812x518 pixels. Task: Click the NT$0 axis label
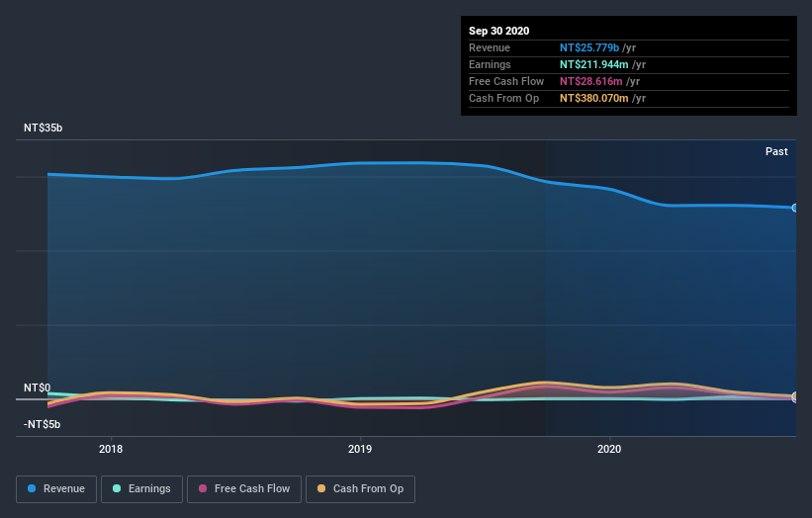click(x=38, y=388)
